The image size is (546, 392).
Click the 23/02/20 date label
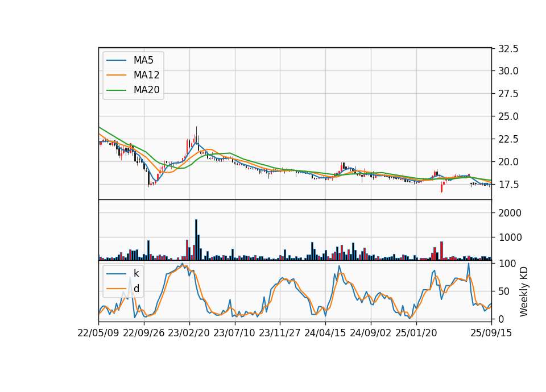point(189,333)
